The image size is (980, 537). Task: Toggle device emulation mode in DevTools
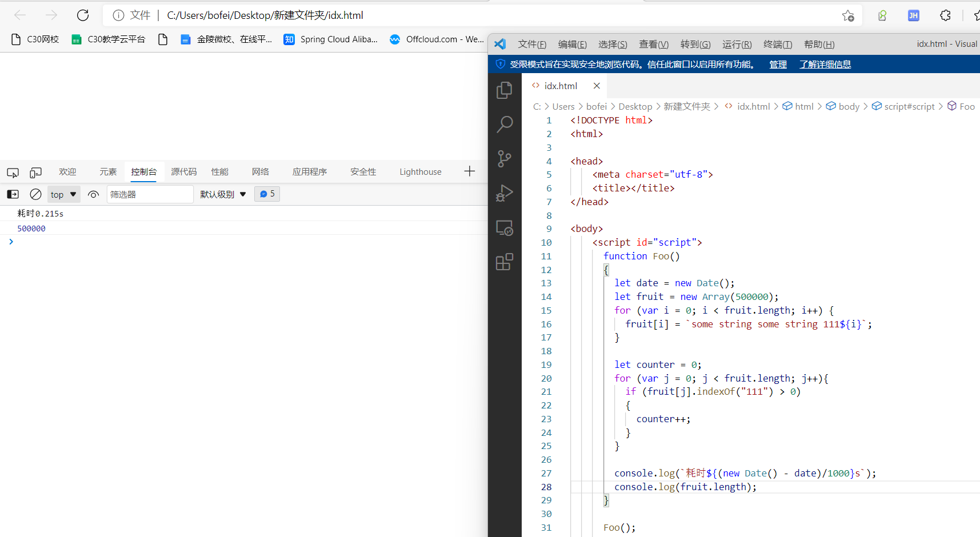(35, 172)
